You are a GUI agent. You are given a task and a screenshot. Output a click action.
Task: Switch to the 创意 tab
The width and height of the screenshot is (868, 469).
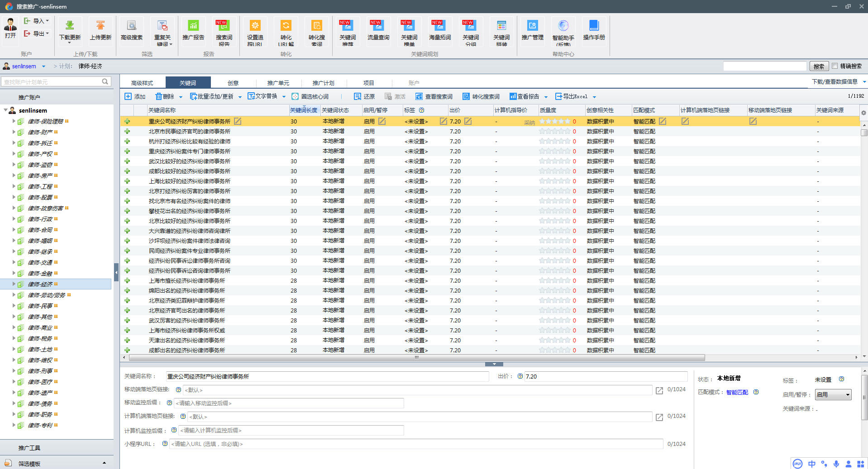[233, 83]
